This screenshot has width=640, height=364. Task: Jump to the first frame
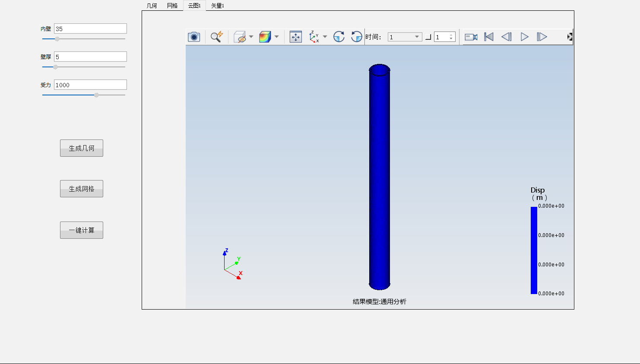tap(489, 37)
